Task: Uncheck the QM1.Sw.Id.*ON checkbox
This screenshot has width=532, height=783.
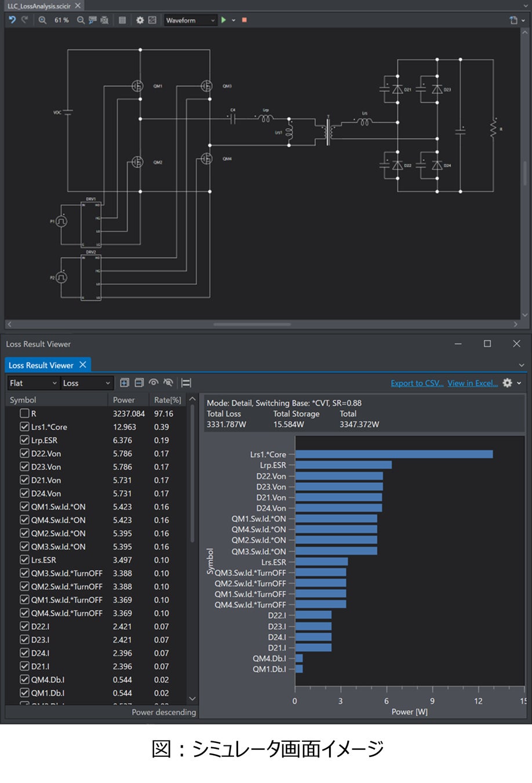Action: click(24, 507)
